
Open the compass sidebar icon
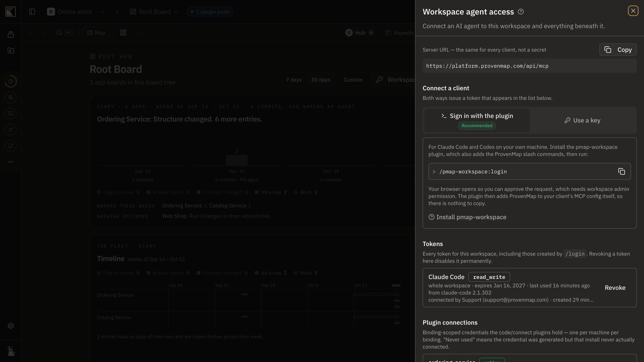(x=11, y=81)
